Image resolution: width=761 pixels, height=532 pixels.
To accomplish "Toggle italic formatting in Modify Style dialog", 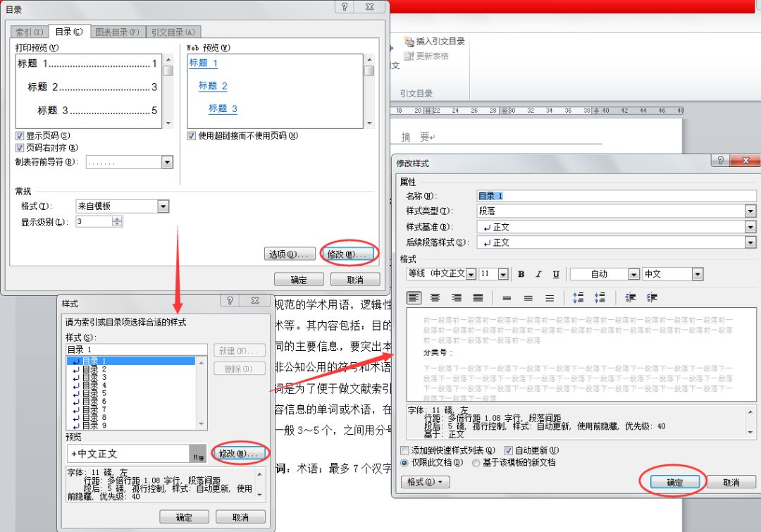I will [x=538, y=274].
